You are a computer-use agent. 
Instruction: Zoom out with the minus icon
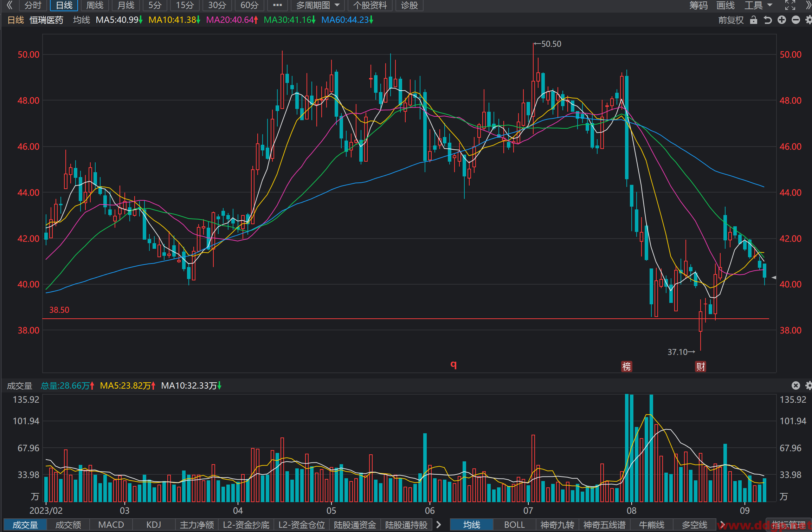(796, 20)
